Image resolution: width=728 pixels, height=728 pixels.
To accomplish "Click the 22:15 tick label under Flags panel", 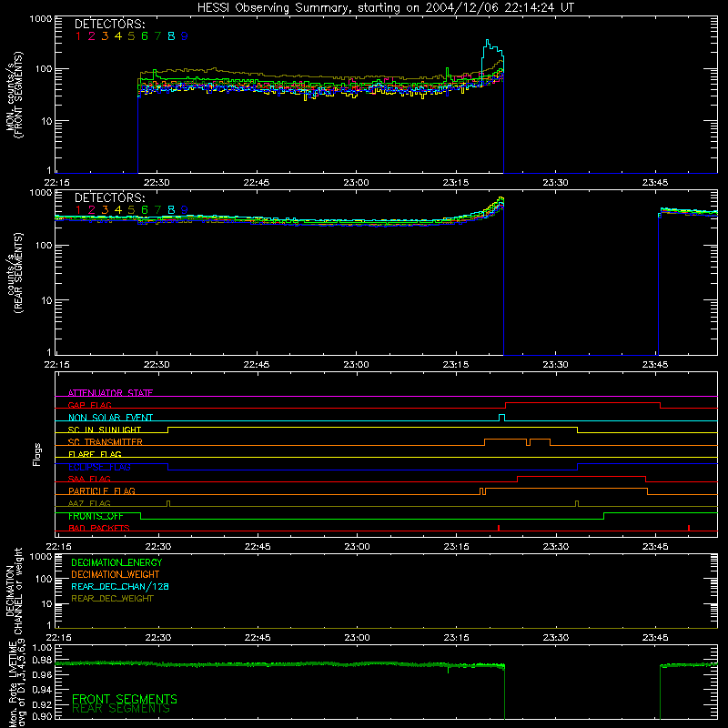I will [x=58, y=547].
